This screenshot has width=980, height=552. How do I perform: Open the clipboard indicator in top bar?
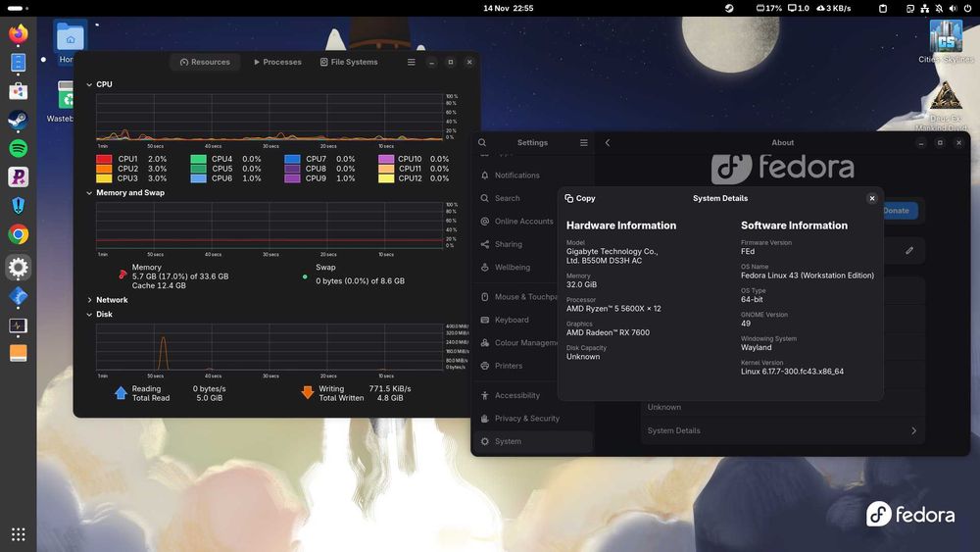pyautogui.click(x=883, y=8)
